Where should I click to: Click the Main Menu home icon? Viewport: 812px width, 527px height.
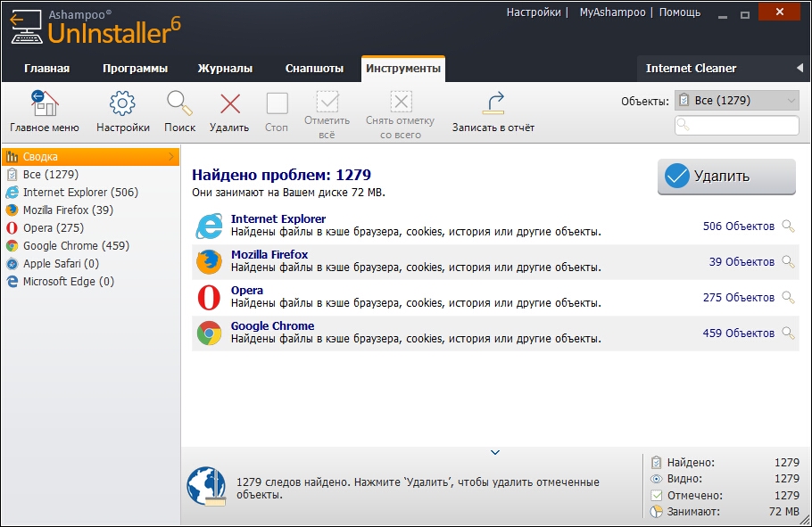tap(44, 103)
